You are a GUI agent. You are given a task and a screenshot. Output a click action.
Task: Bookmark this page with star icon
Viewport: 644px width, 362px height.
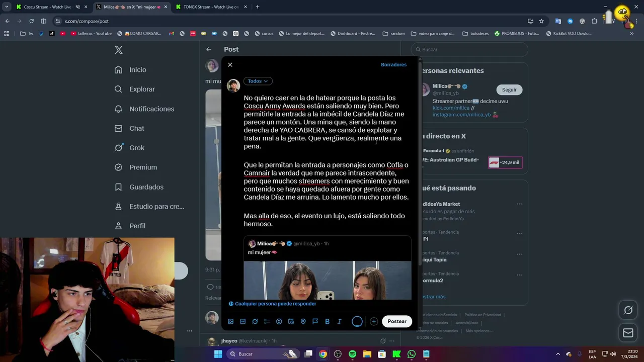pyautogui.click(x=541, y=21)
